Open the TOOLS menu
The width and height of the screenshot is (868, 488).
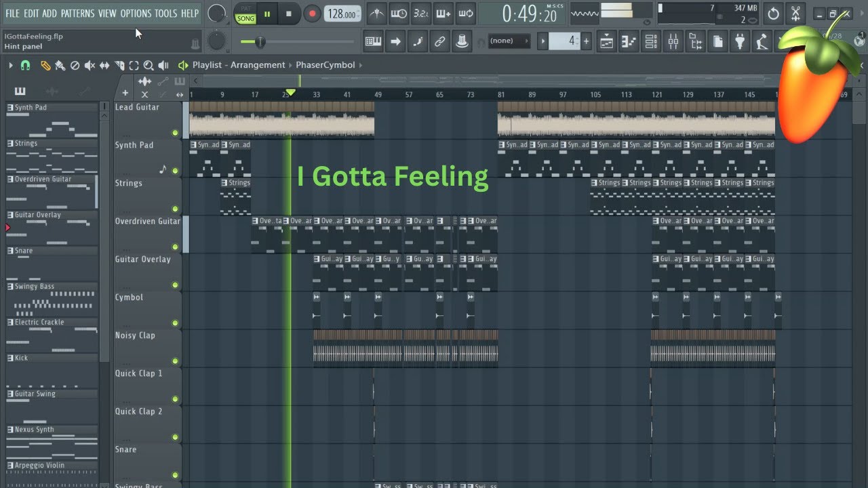[165, 14]
